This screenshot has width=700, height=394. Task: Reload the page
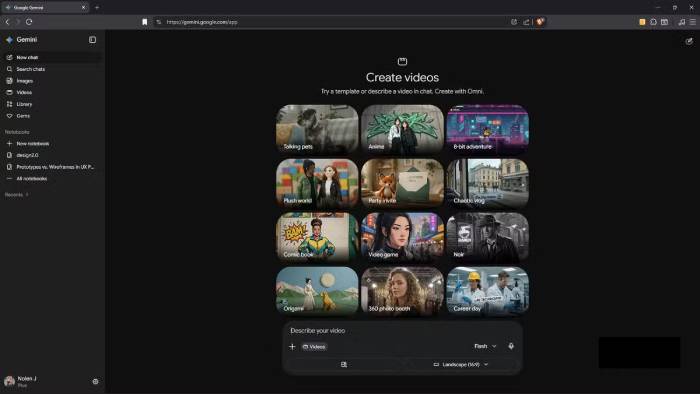[29, 22]
